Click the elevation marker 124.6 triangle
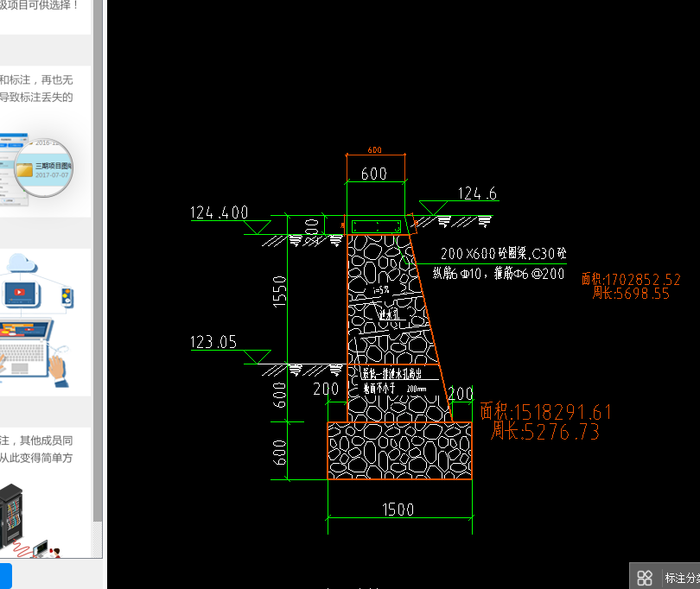 (x=433, y=207)
